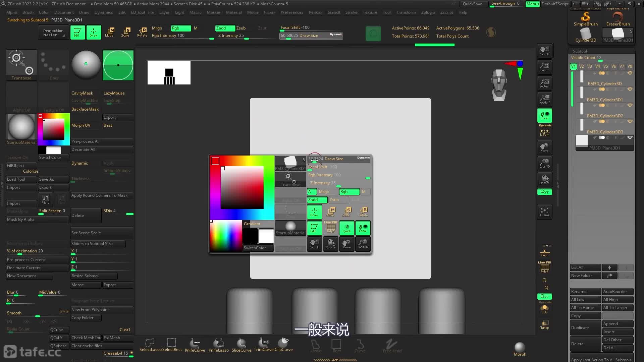
Task: Click the Frame icon in right shelf
Action: coord(544,212)
